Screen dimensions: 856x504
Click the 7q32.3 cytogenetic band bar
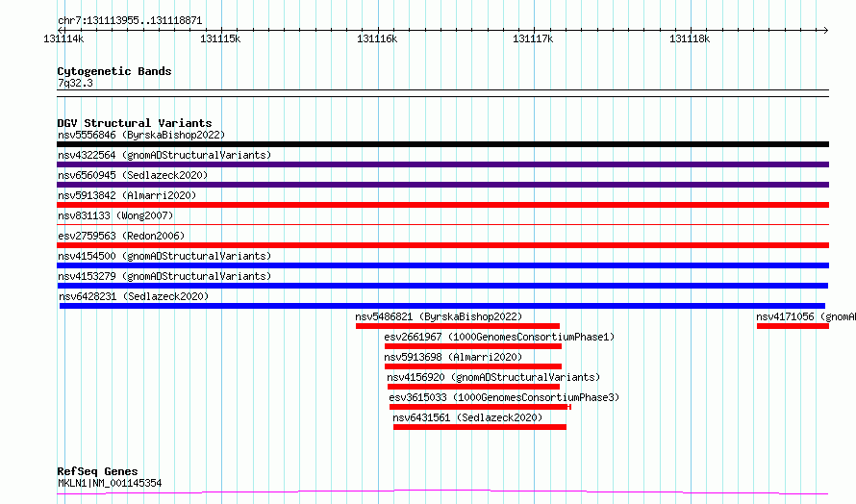pyautogui.click(x=442, y=93)
